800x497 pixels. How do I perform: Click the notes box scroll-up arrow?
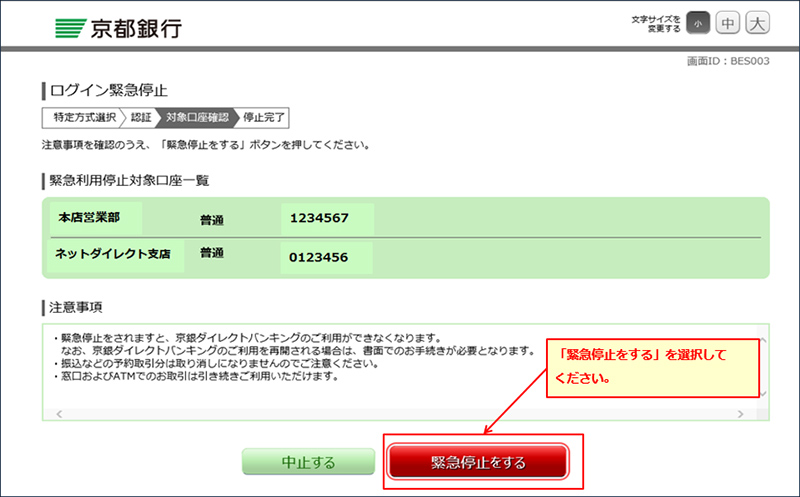click(763, 340)
